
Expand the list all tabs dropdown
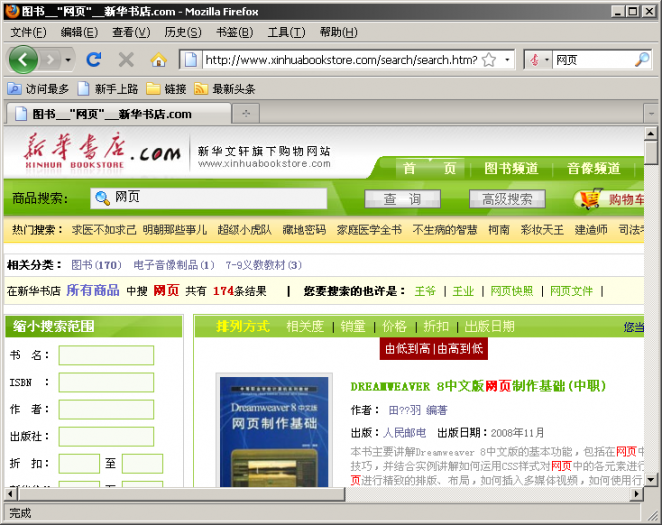(x=651, y=114)
